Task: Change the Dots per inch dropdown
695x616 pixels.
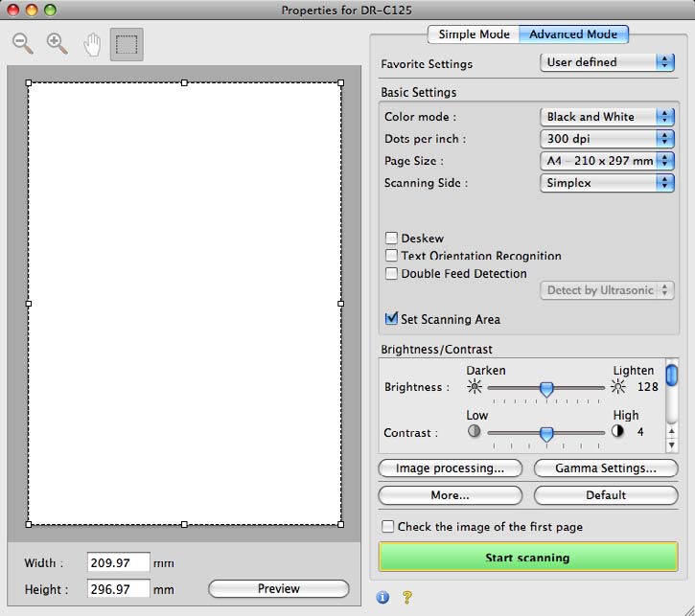Action: 607,139
